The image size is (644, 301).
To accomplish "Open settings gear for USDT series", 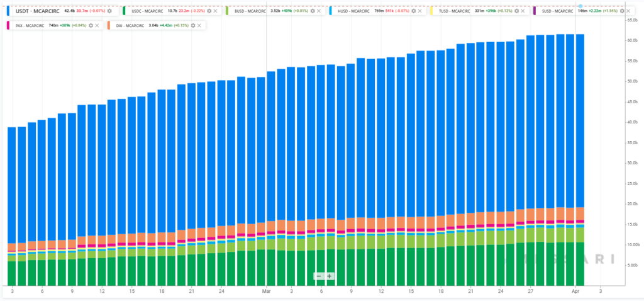I will (110, 11).
